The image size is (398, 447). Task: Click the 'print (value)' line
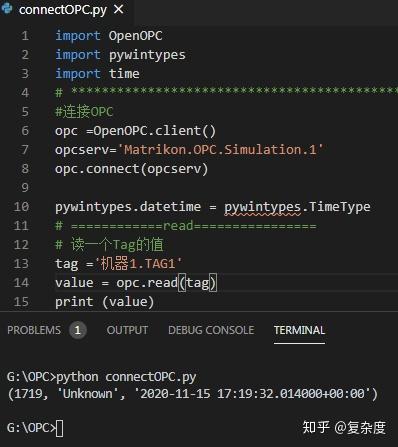[105, 302]
